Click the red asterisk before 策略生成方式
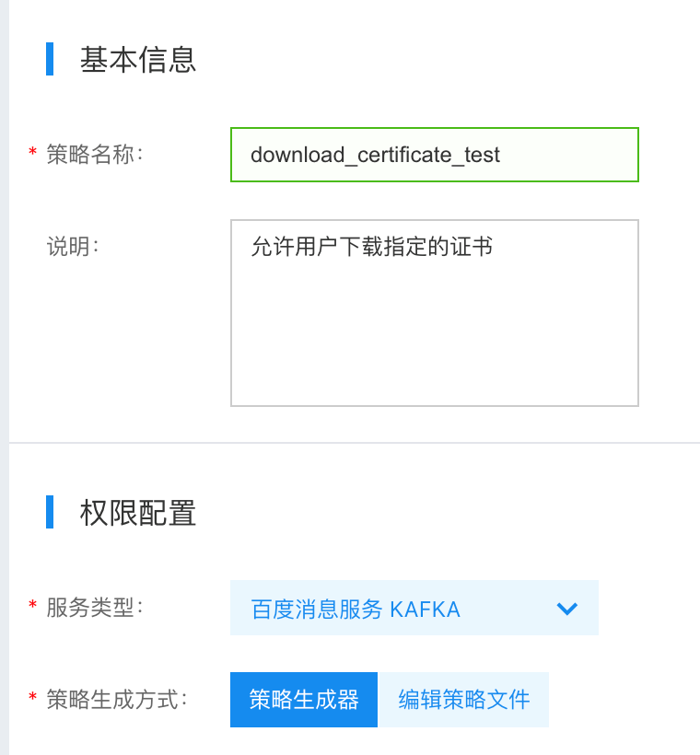Screen dimensions: 700x755 point(33,697)
